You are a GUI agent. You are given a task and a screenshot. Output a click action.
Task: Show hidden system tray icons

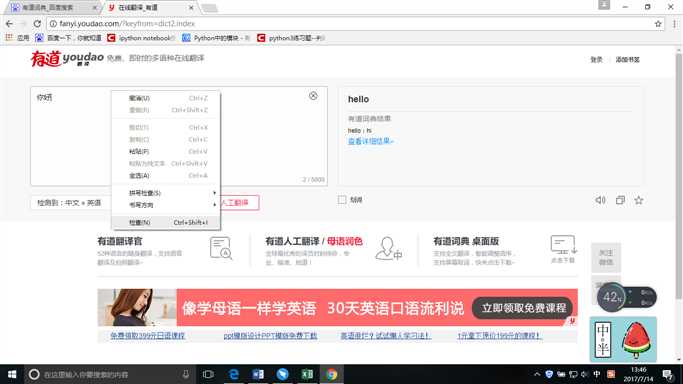pyautogui.click(x=537, y=374)
